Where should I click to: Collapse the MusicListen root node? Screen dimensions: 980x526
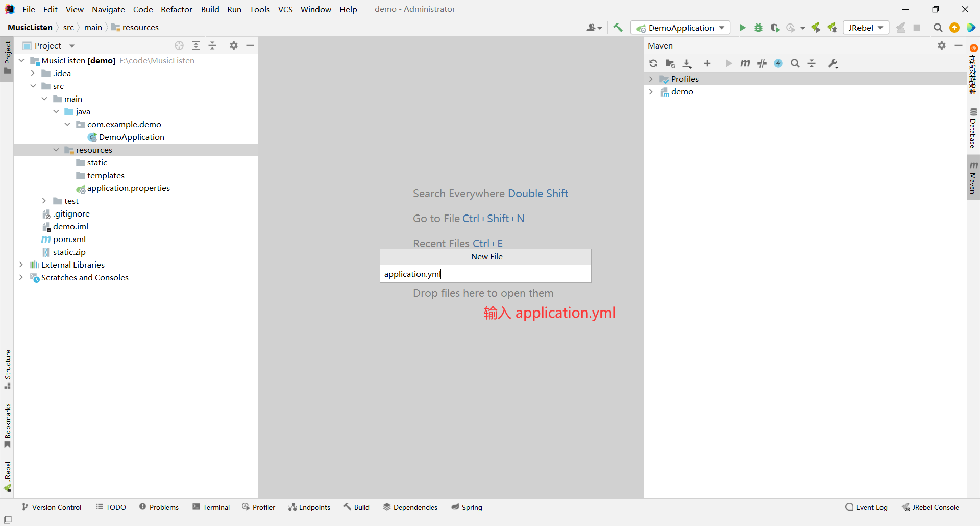[21, 60]
